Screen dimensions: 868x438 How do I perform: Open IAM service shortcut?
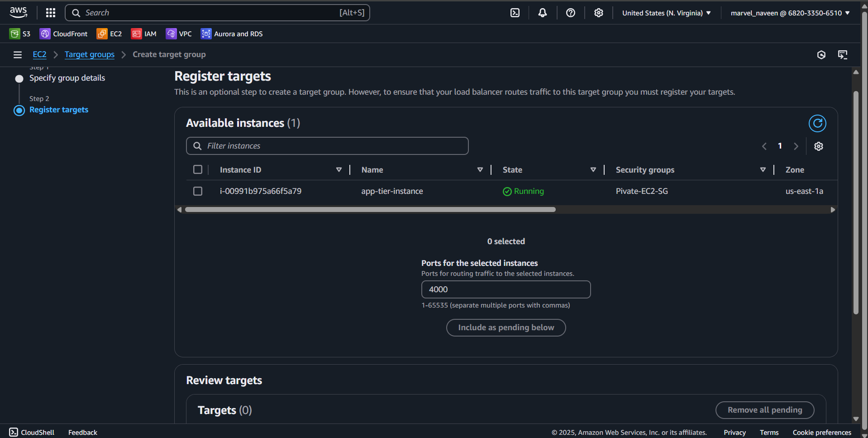(x=144, y=34)
